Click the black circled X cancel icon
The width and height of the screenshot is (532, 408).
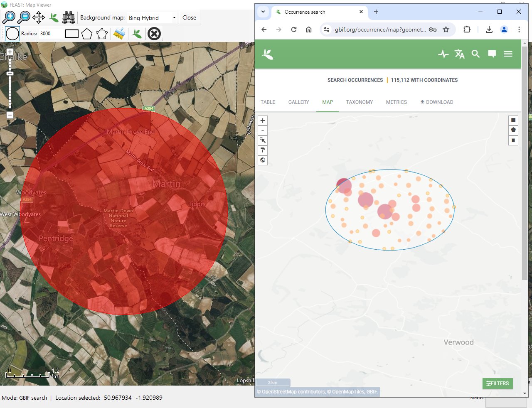(x=154, y=34)
